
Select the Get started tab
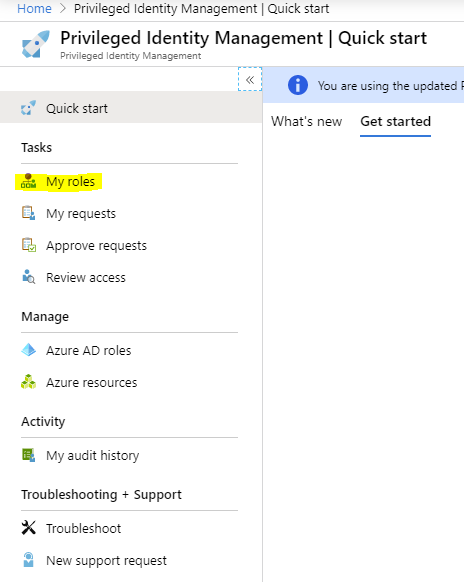[395, 121]
